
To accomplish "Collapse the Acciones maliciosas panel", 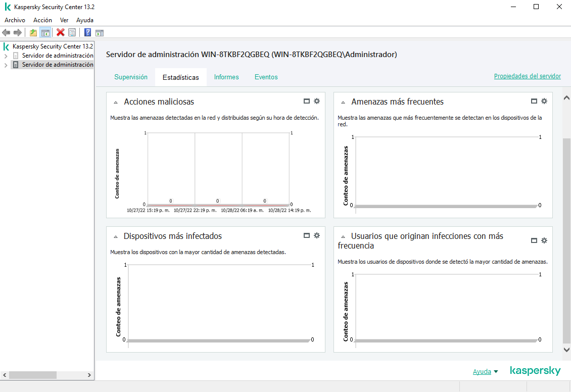I will (116, 103).
